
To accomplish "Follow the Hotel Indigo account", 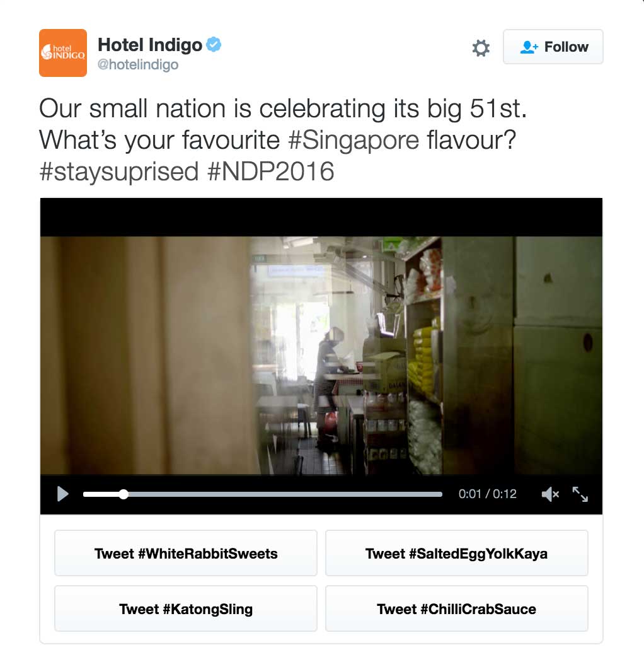I will coord(553,47).
